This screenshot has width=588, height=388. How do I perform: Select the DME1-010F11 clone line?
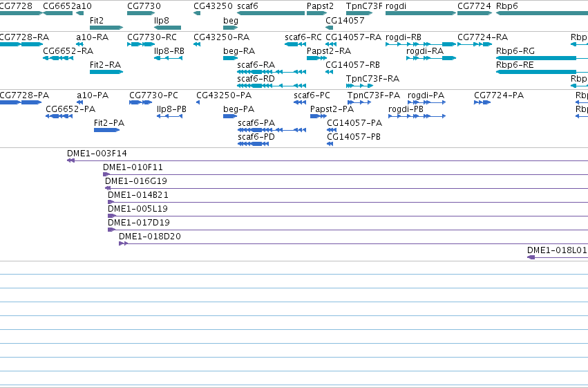click(x=345, y=174)
